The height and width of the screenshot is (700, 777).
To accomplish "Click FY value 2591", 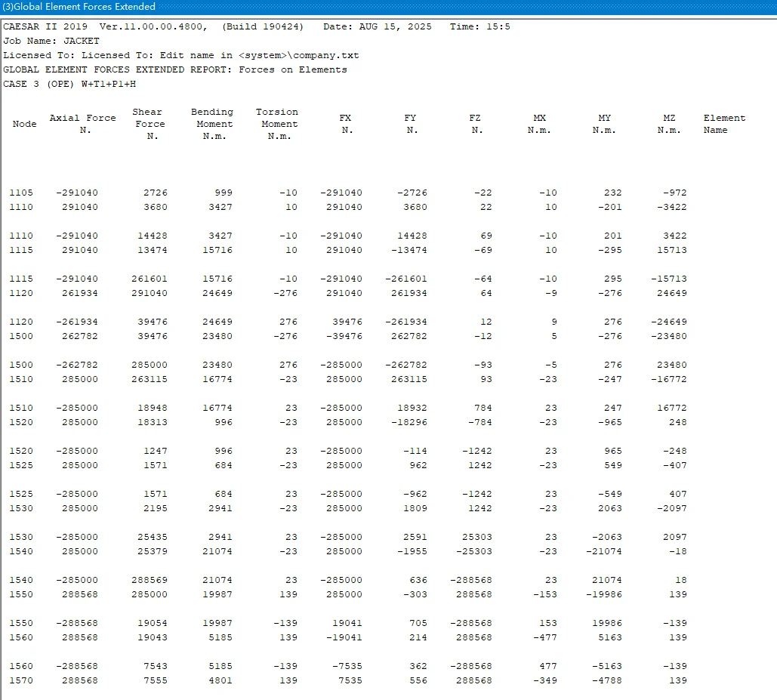I will [415, 538].
